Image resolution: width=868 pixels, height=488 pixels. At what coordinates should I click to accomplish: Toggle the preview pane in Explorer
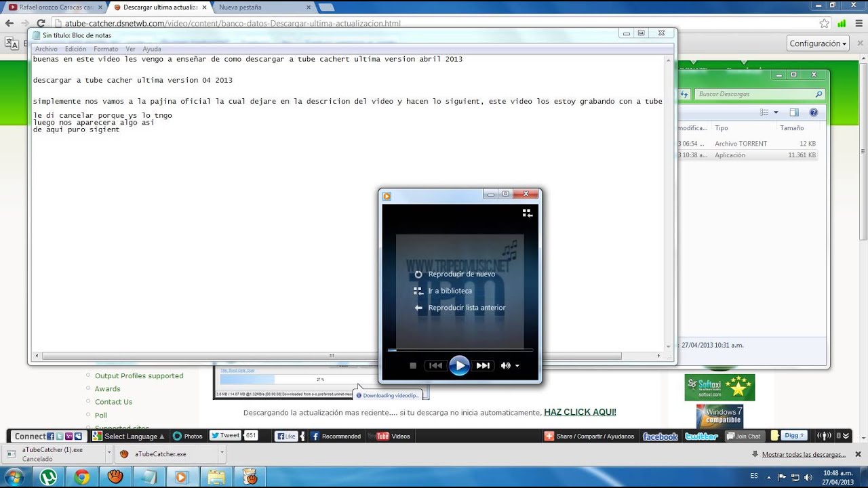coord(794,113)
